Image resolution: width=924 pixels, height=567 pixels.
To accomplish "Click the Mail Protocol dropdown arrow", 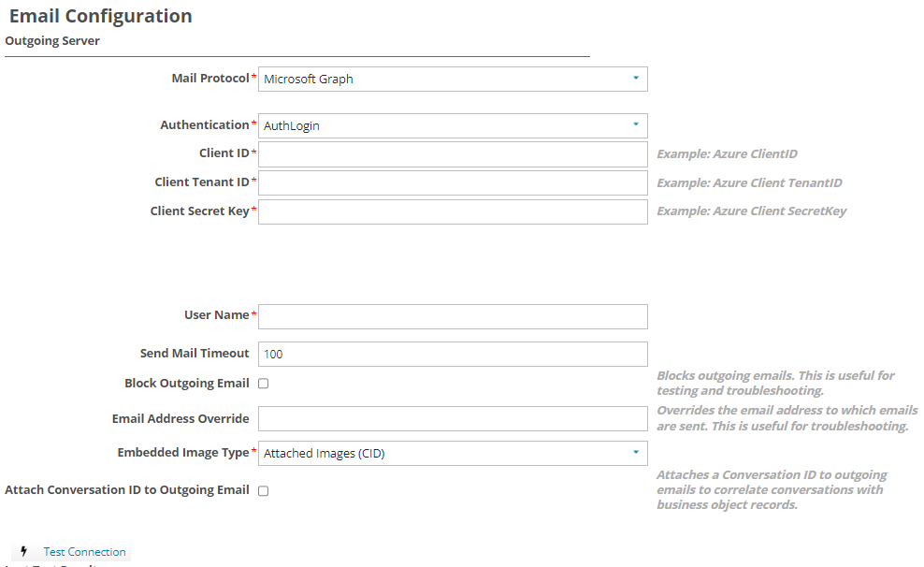I will 637,79.
